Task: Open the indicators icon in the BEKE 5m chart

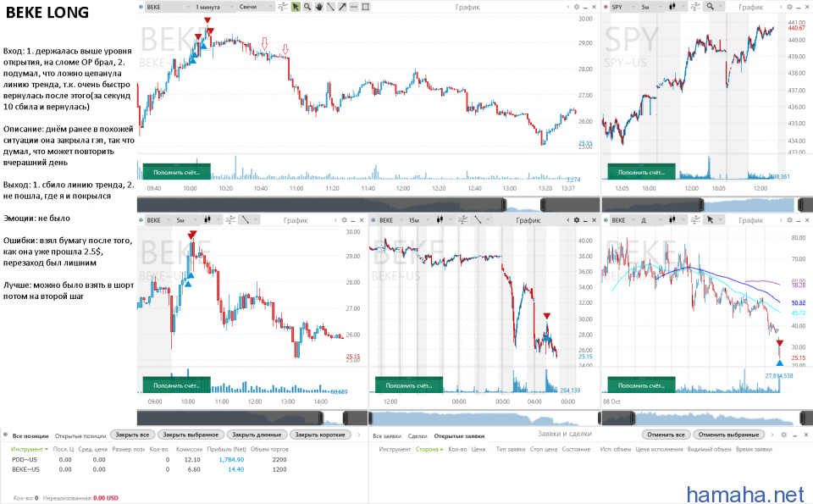Action: click(230, 220)
